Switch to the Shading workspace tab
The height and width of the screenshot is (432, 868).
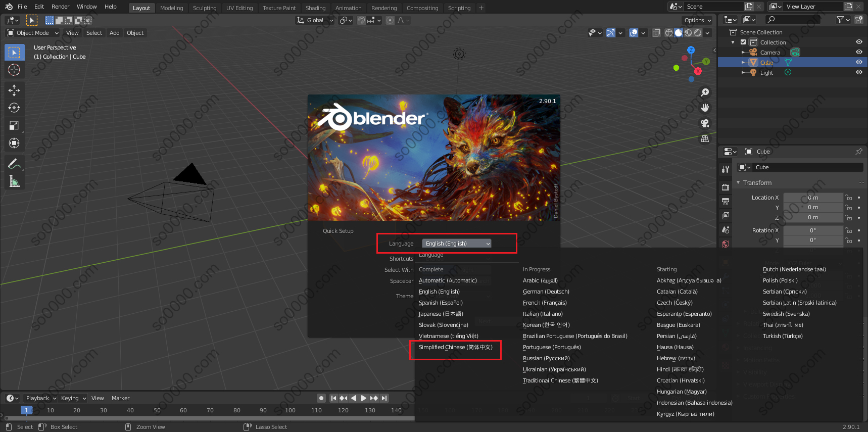click(x=315, y=8)
